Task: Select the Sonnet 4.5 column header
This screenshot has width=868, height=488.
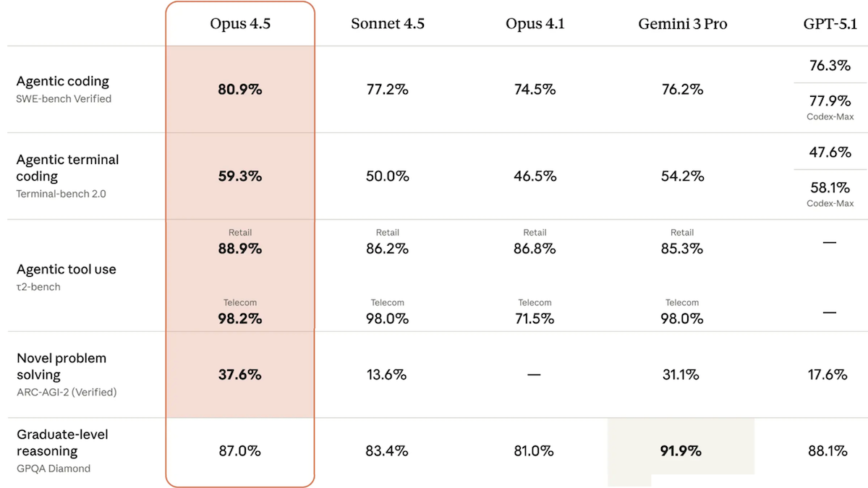Action: point(388,24)
